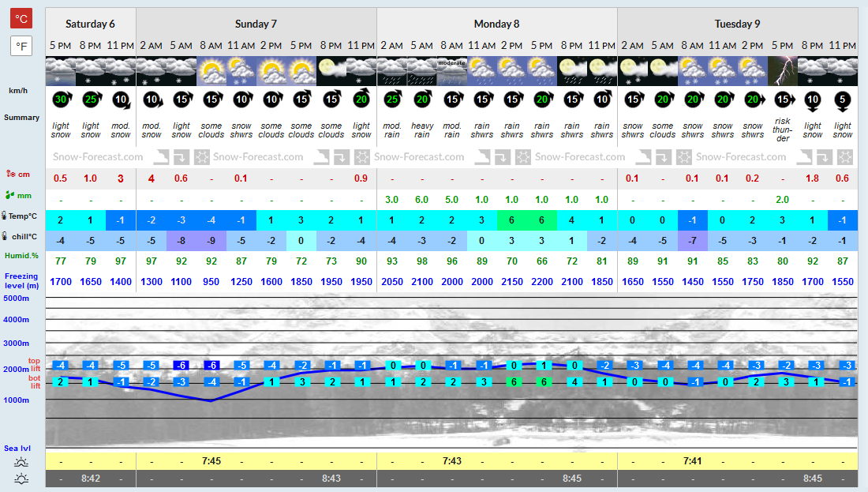Click the 'top lift' elevation label
This screenshot has height=492, width=868.
(34, 365)
